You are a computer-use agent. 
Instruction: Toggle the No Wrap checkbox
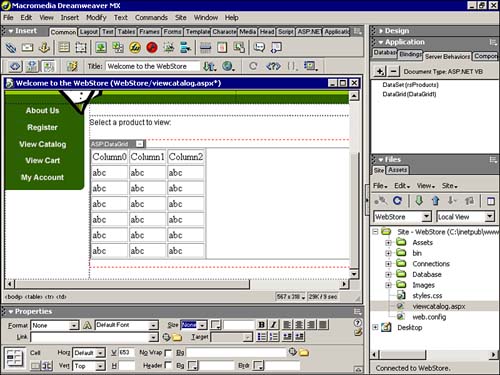pos(168,353)
